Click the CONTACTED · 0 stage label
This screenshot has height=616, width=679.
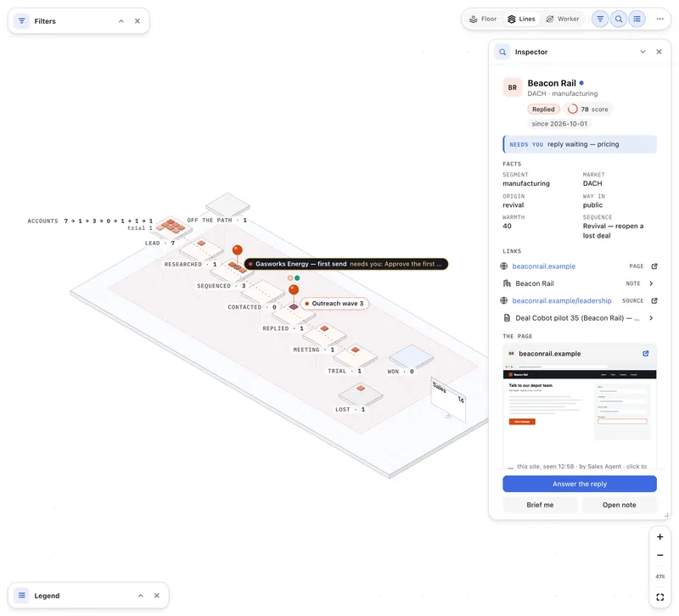click(x=252, y=307)
